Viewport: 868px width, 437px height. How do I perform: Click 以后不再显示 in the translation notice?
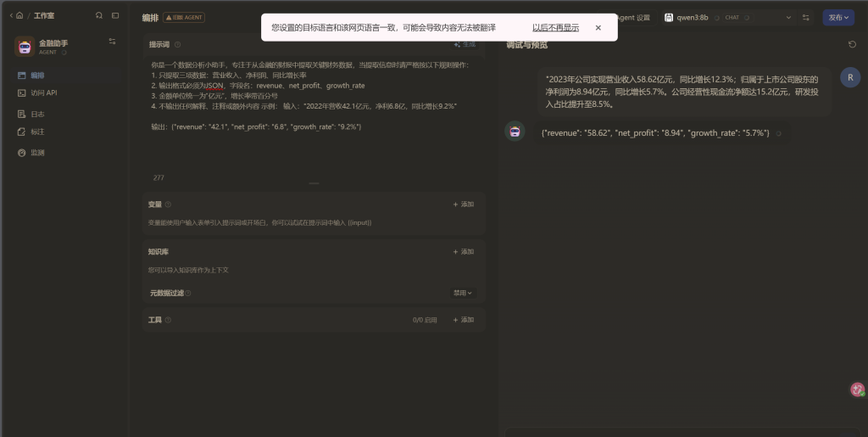click(x=555, y=28)
